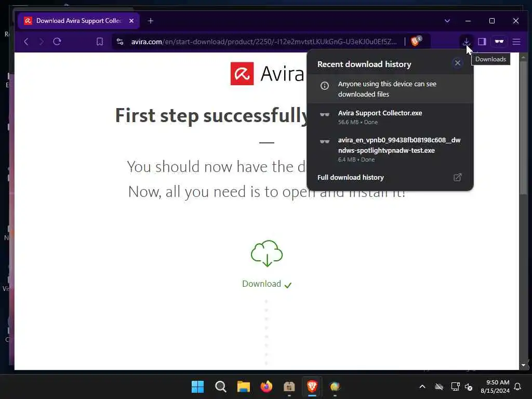Screen dimensions: 532x399
Task: Click the green Download label
Action: (262, 284)
